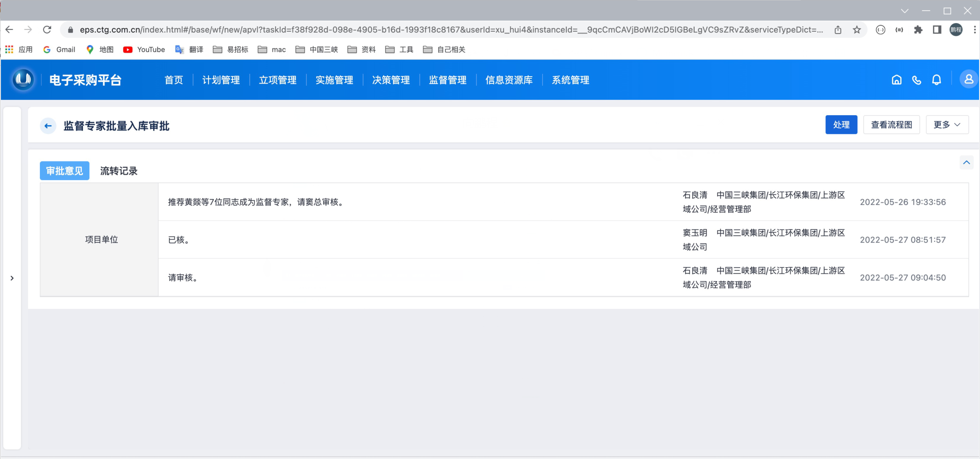Click the 已核。 comment
Viewport: 980px width, 459px height.
[180, 239]
